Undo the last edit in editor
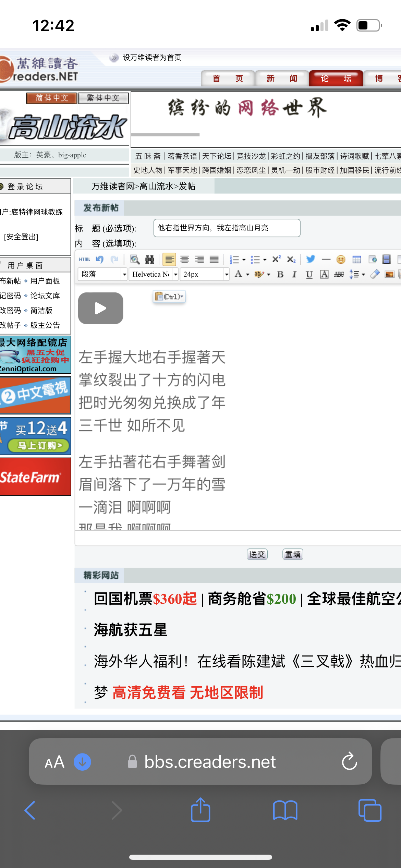 [x=100, y=260]
